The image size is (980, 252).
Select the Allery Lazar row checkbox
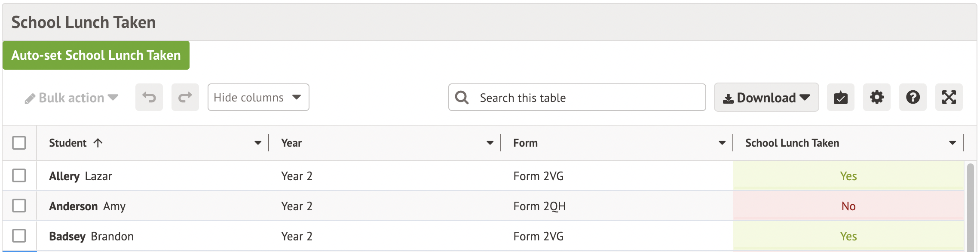[19, 175]
